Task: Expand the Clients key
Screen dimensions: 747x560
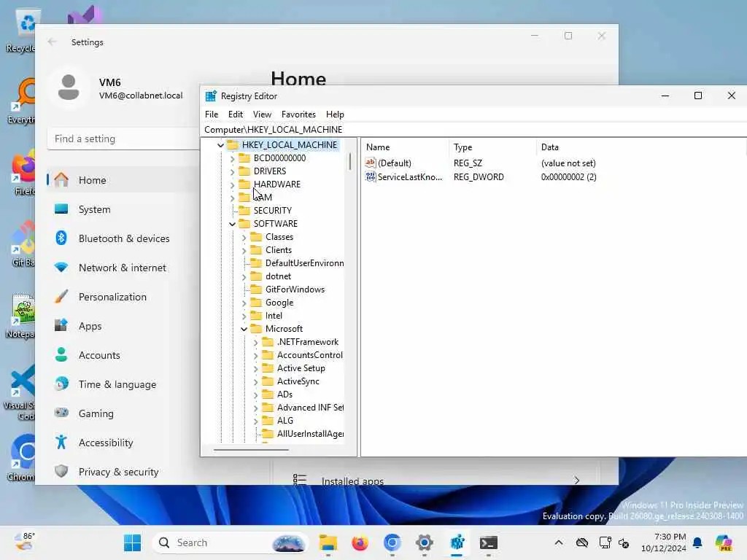Action: 244,250
